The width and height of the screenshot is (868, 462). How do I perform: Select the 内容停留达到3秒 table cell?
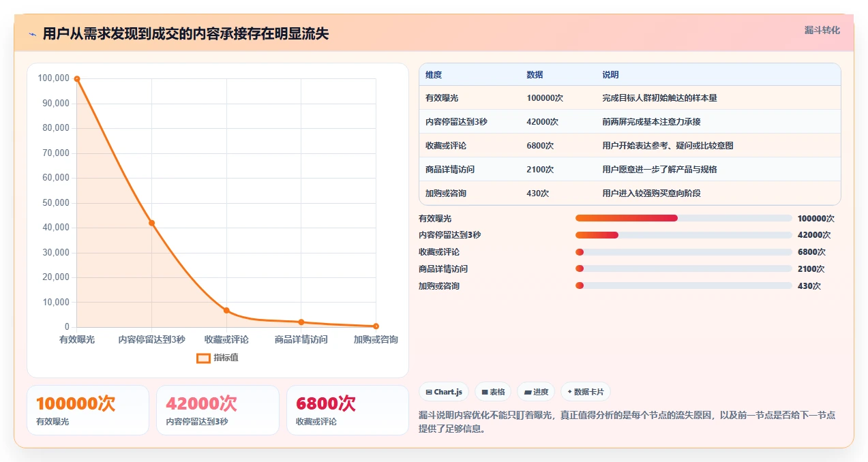pyautogui.click(x=456, y=122)
